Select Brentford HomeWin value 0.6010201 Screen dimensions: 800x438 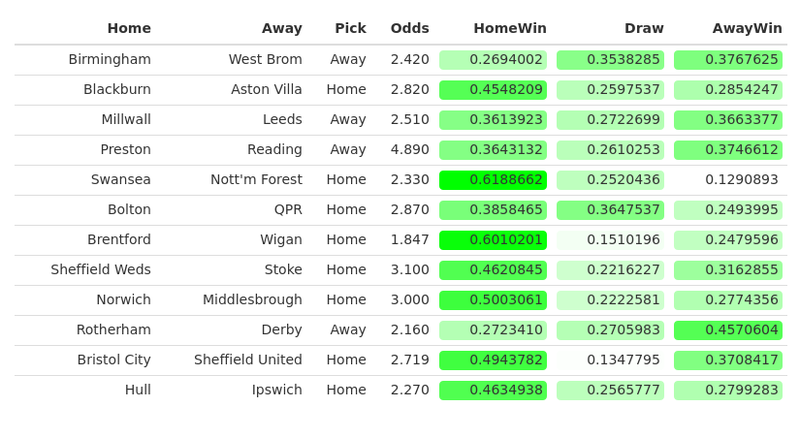pyautogui.click(x=493, y=240)
